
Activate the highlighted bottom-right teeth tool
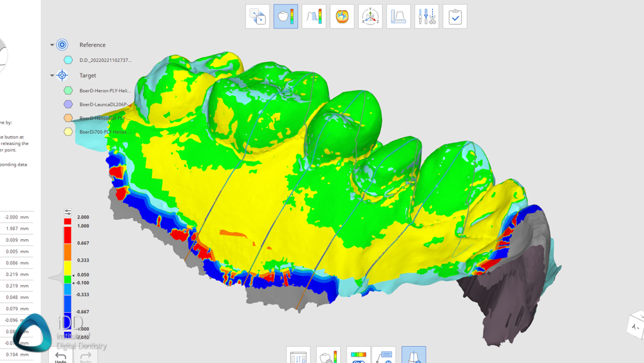point(413,355)
